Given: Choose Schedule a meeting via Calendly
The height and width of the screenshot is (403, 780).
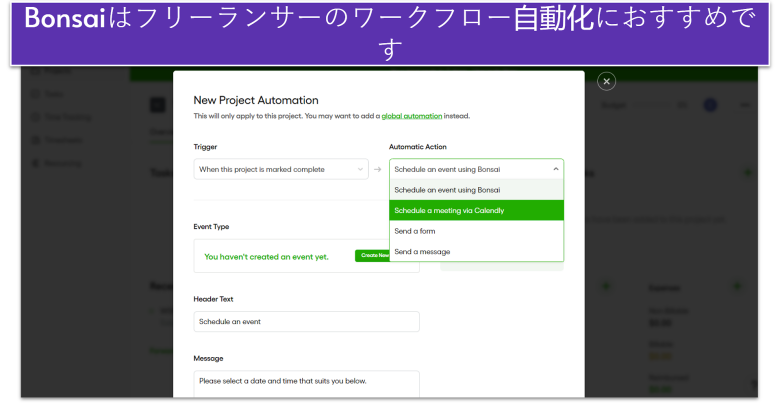Looking at the screenshot, I should tap(476, 210).
